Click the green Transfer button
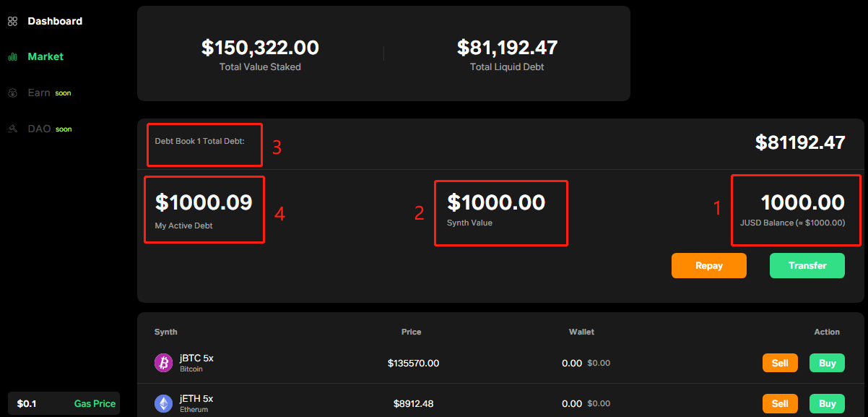 tap(807, 265)
